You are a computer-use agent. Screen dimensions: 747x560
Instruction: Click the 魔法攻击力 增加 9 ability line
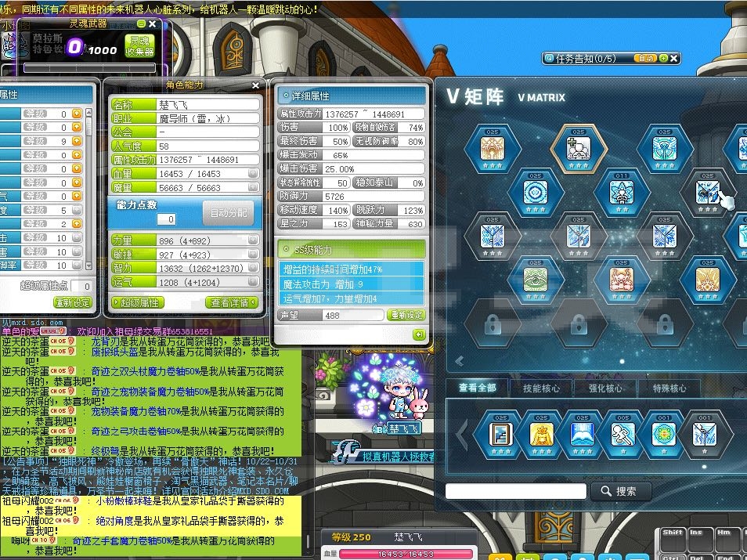pos(351,284)
